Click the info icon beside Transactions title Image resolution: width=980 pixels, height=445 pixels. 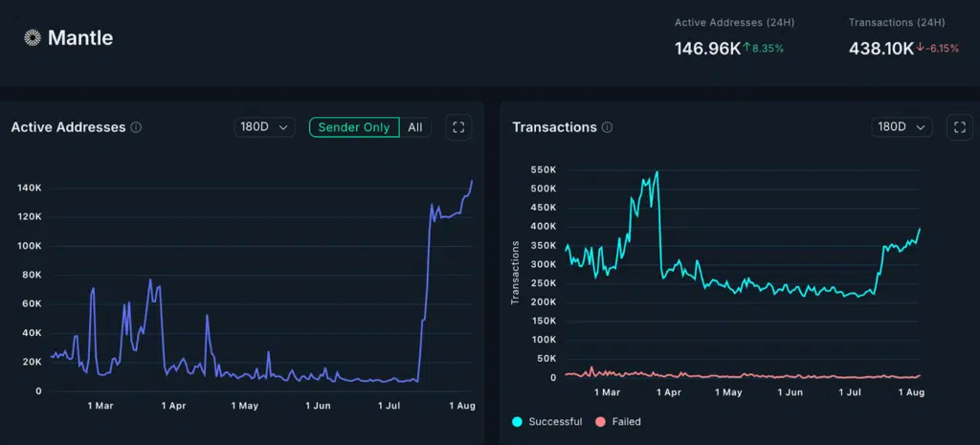[x=608, y=127]
